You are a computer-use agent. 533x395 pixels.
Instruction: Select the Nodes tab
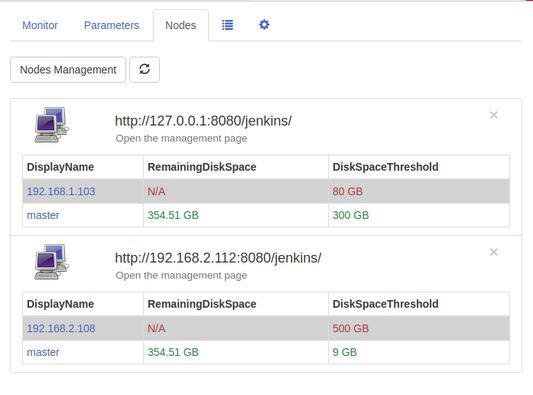[x=180, y=25]
